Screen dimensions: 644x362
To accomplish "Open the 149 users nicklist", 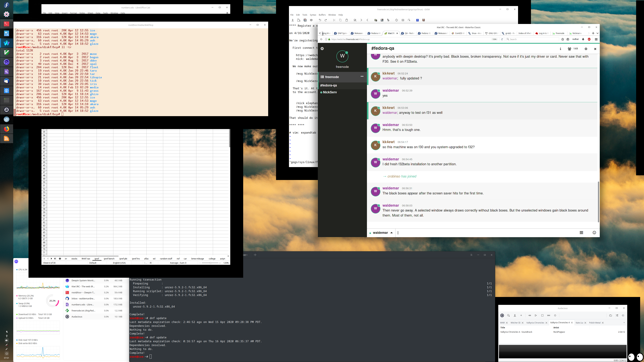I will 573,49.
